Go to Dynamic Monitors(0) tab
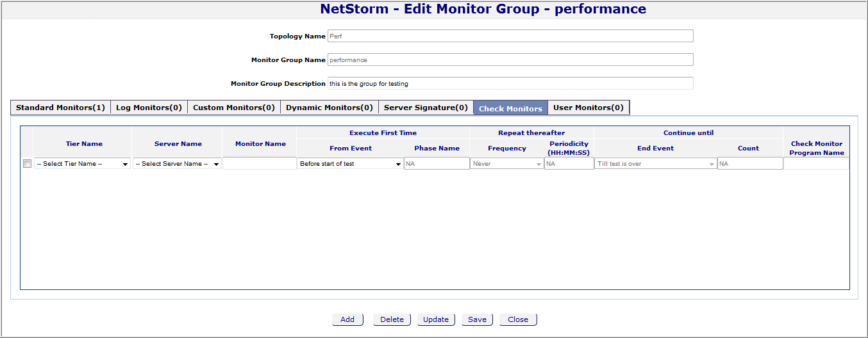868x338 pixels. (x=330, y=108)
